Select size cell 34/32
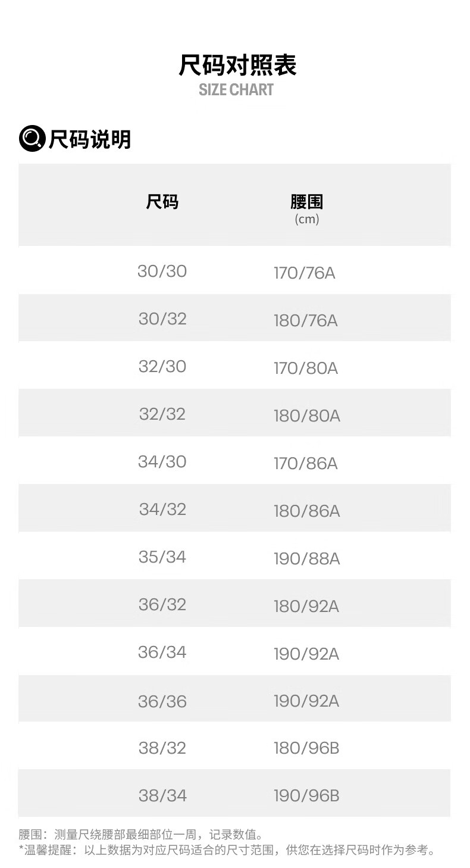The width and height of the screenshot is (470, 868). (x=162, y=509)
